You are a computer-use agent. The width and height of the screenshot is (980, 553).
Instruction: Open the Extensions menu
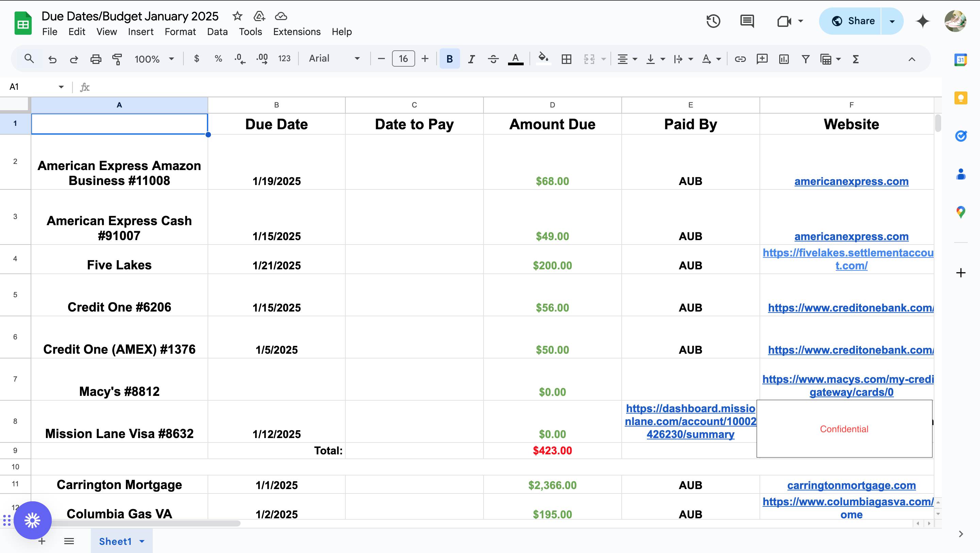click(296, 32)
